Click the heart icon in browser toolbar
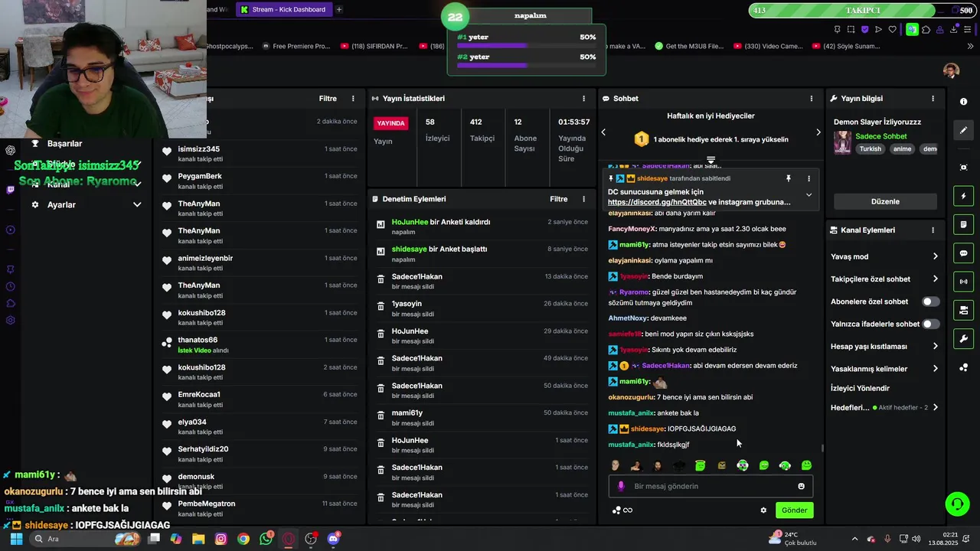The width and height of the screenshot is (980, 551). click(892, 30)
